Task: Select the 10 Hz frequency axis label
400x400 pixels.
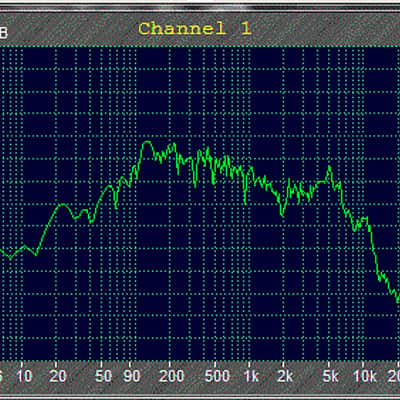Action: [24, 377]
